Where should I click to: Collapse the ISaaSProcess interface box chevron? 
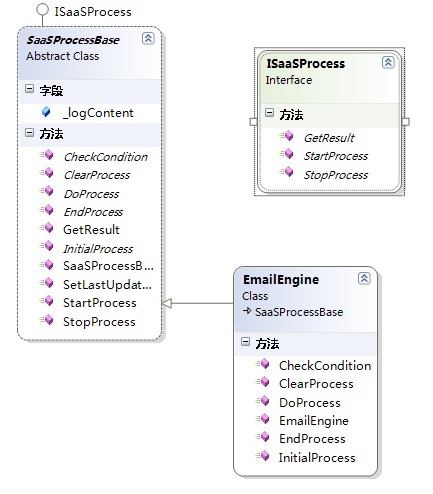click(388, 62)
